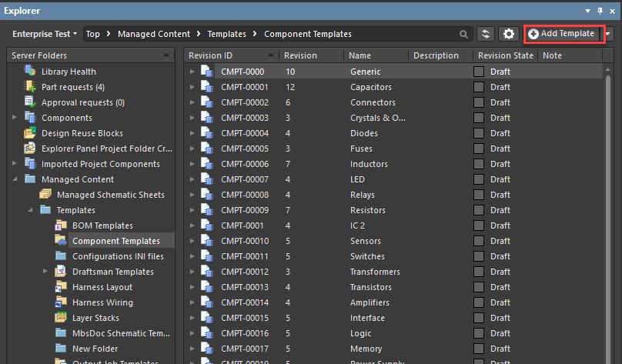Sort by Revision ID column header

pyautogui.click(x=231, y=55)
